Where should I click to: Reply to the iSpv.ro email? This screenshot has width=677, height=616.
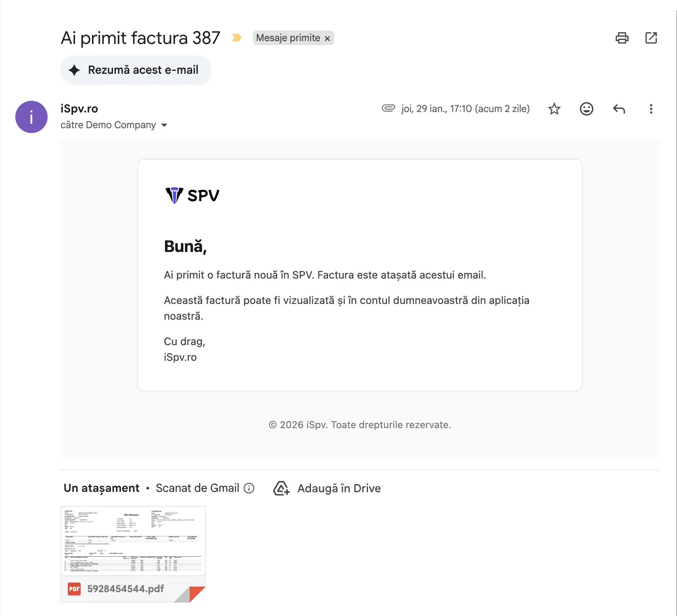pos(618,109)
